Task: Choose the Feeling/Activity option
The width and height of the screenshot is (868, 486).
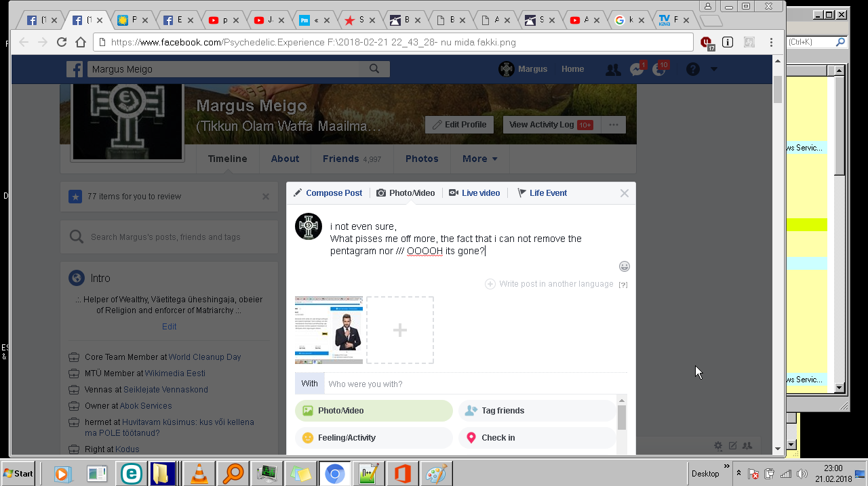Action: tap(374, 438)
